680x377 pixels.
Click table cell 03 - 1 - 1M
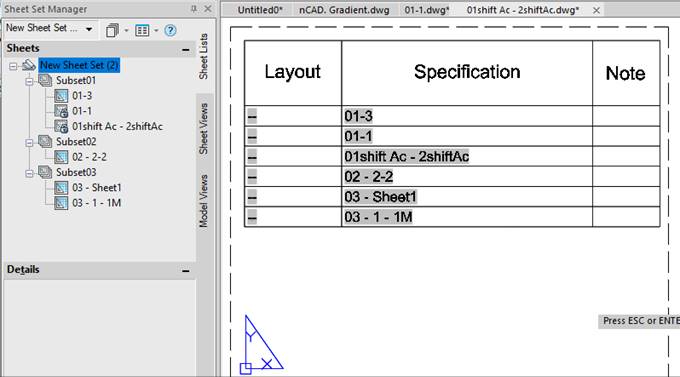point(467,217)
